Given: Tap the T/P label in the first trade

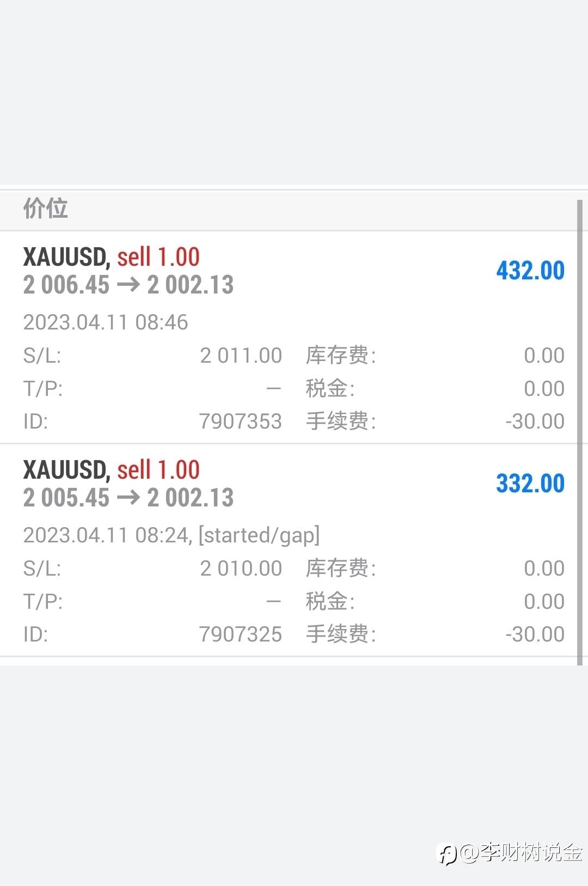Looking at the screenshot, I should 43,389.
